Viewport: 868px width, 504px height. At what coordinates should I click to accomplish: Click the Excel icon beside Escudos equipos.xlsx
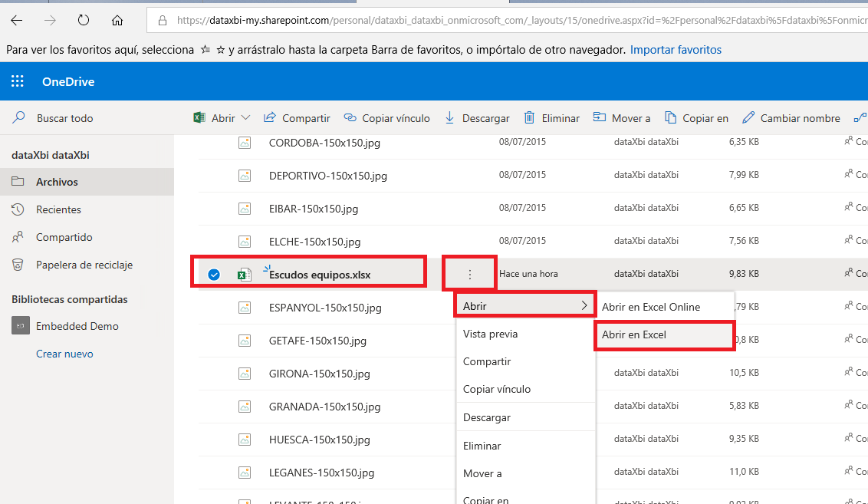245,273
